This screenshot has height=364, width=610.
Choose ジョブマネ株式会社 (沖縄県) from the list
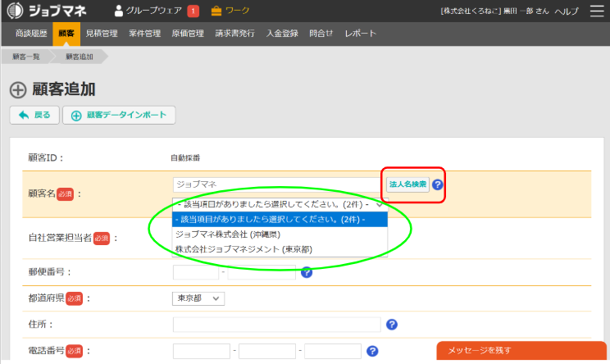(x=280, y=234)
